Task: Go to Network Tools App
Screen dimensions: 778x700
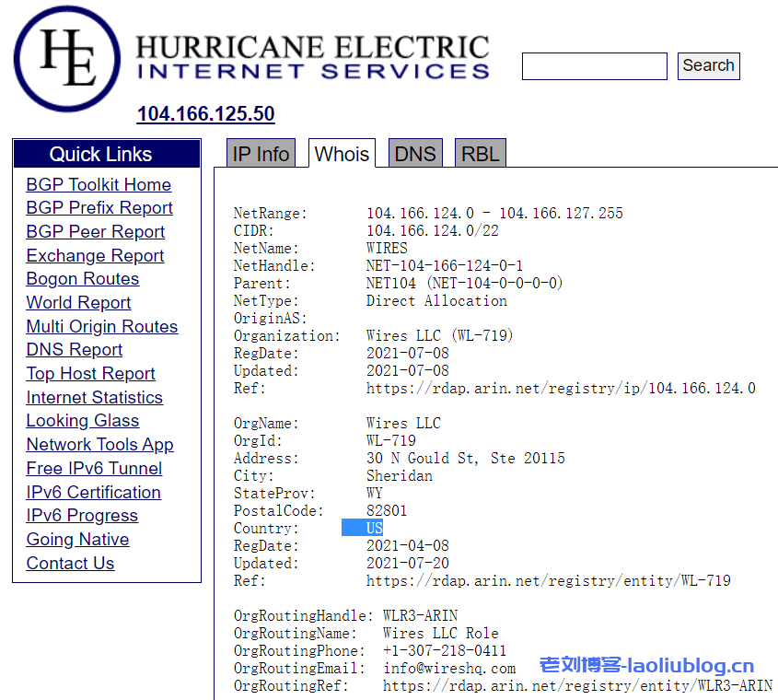Action: pyautogui.click(x=99, y=445)
